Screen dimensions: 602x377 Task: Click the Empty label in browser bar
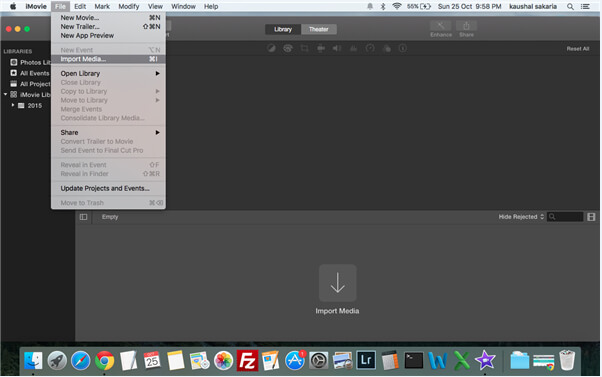click(x=110, y=217)
